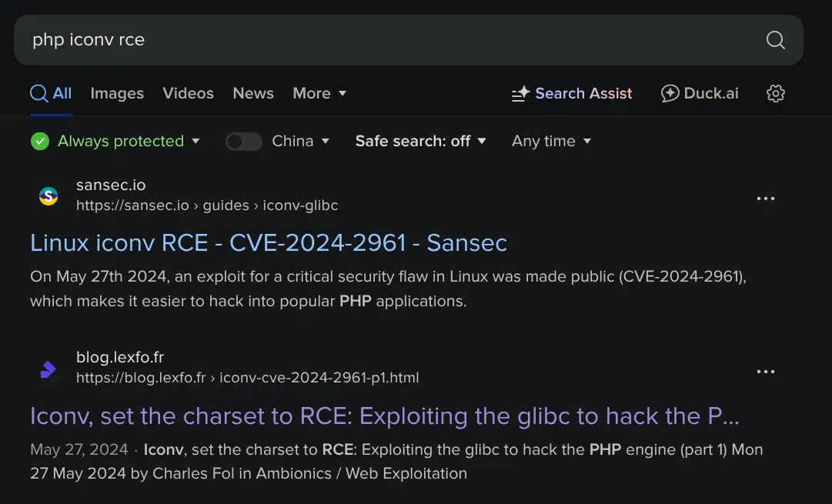The width and height of the screenshot is (832, 504).
Task: Click the magnifying glass search icon
Action: click(x=775, y=40)
